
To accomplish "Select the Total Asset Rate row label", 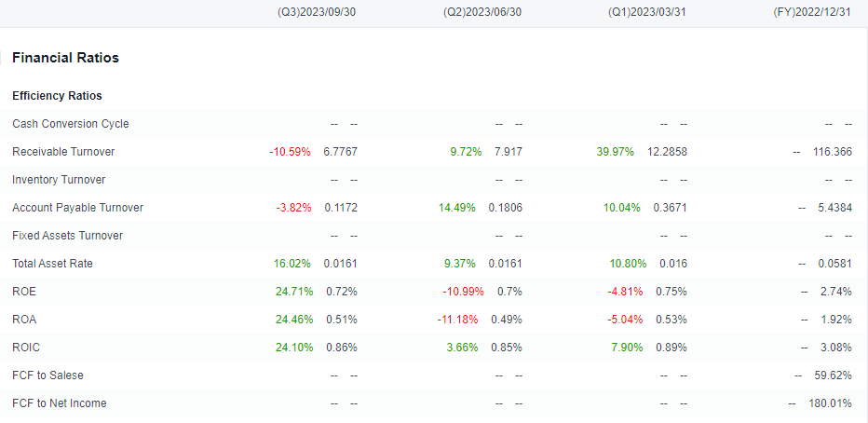I will click(52, 264).
